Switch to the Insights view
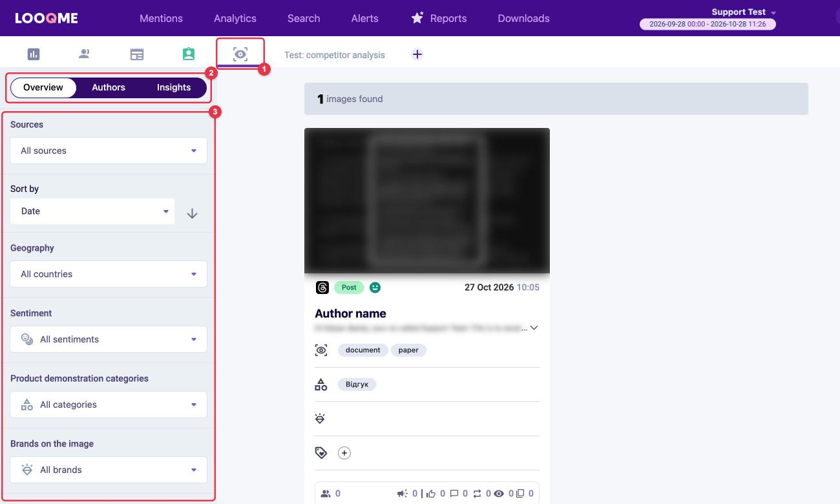 coord(174,88)
